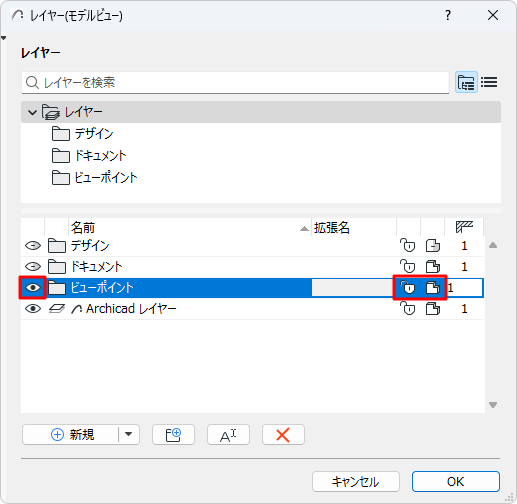517x504 pixels.
Task: Click inside レイヤーを検索 search field
Action: click(x=235, y=83)
